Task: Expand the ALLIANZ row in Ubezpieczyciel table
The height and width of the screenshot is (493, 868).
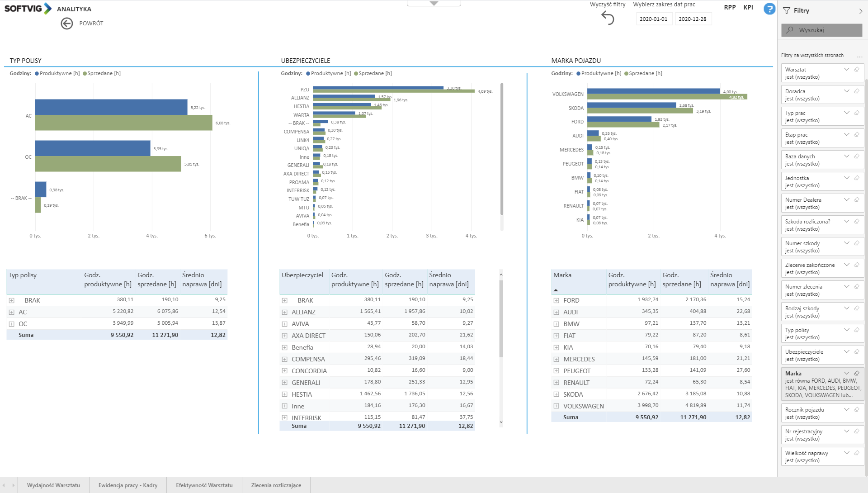Action: 284,312
